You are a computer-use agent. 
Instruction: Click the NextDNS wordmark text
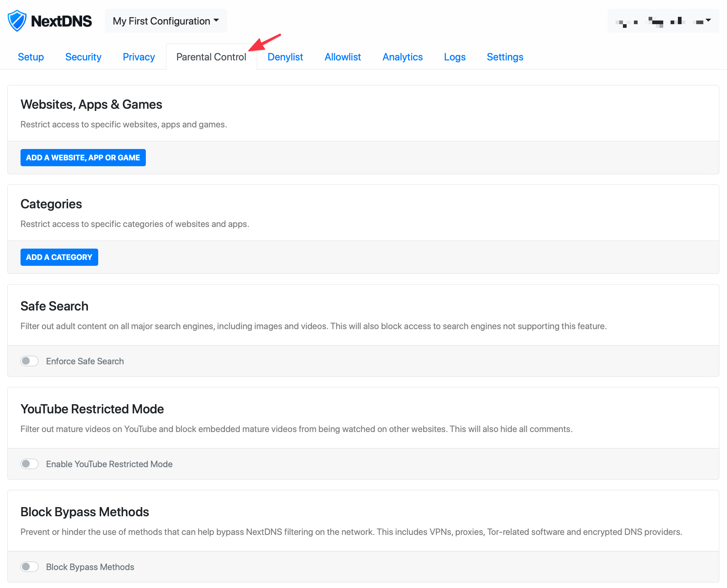pos(62,21)
